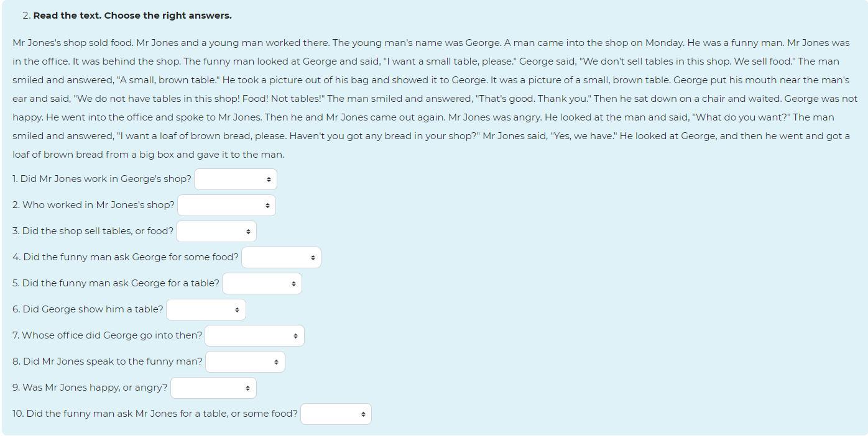This screenshot has height=436, width=868.
Task: Click the heading 'Read the text. Choose the right answers.'
Action: (132, 16)
